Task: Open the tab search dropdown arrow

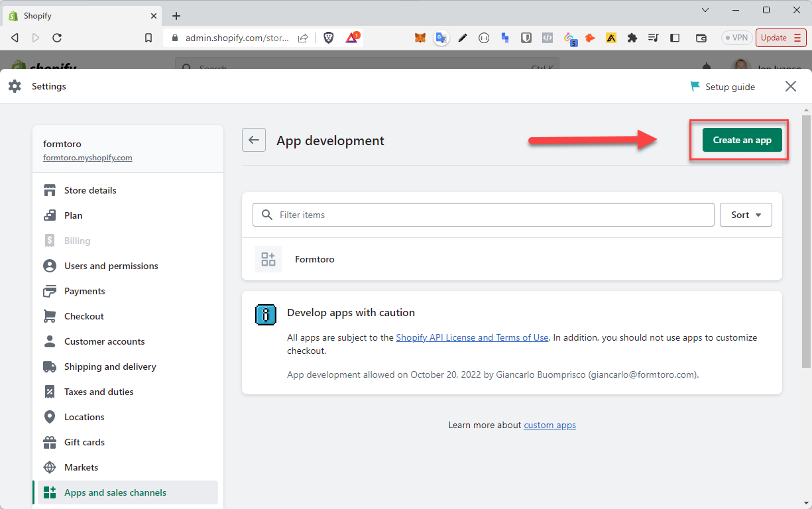Action: (x=705, y=10)
